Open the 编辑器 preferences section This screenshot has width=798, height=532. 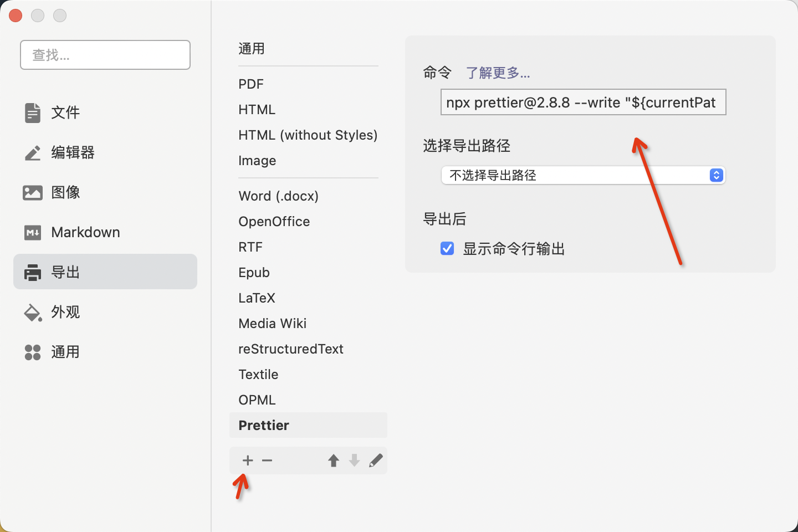coord(73,152)
